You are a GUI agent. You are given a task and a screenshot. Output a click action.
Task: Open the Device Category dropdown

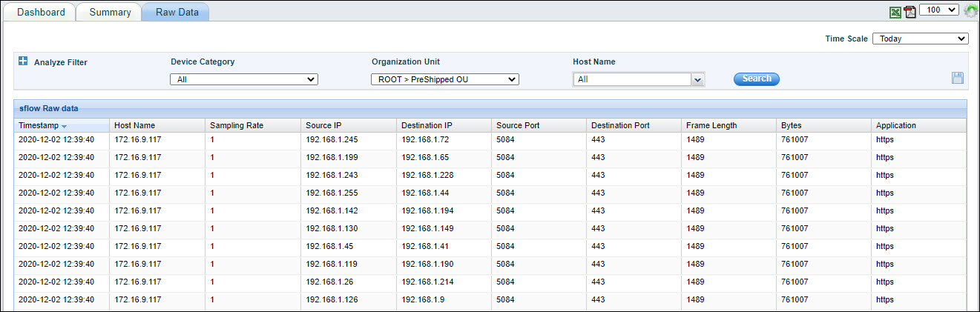point(244,79)
